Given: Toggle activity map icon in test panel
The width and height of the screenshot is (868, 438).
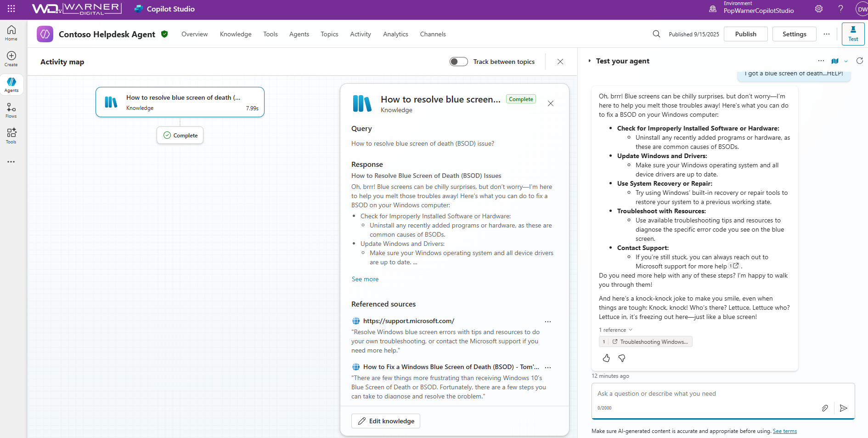Looking at the screenshot, I should click(835, 61).
